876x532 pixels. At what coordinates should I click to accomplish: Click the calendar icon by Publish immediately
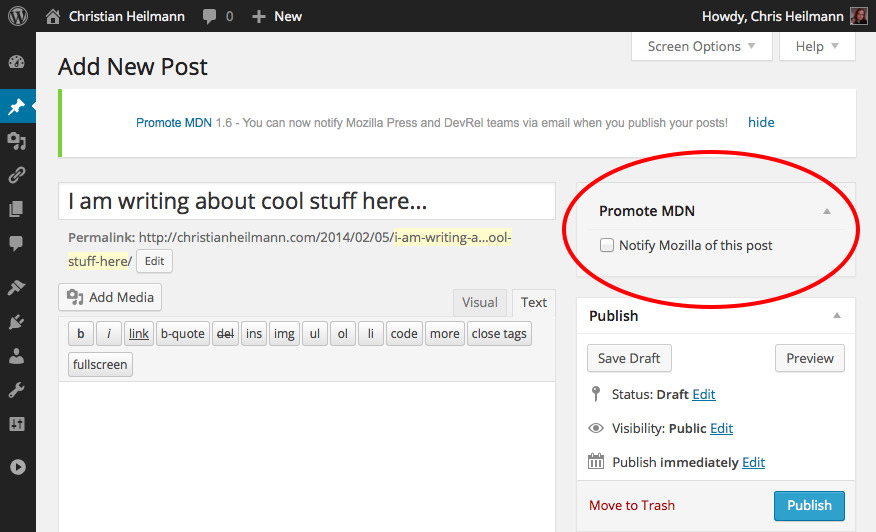click(596, 462)
